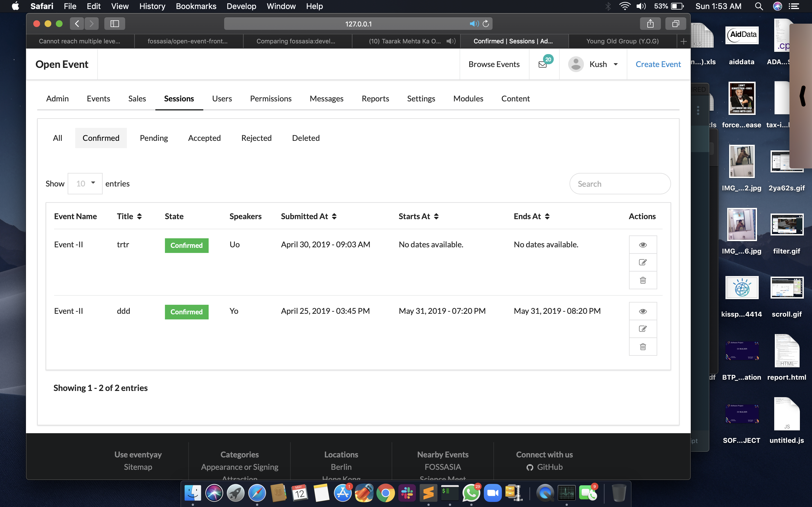Mute audio in the Taarak Mehta tab
Viewport: 812px width, 507px height.
(x=451, y=41)
